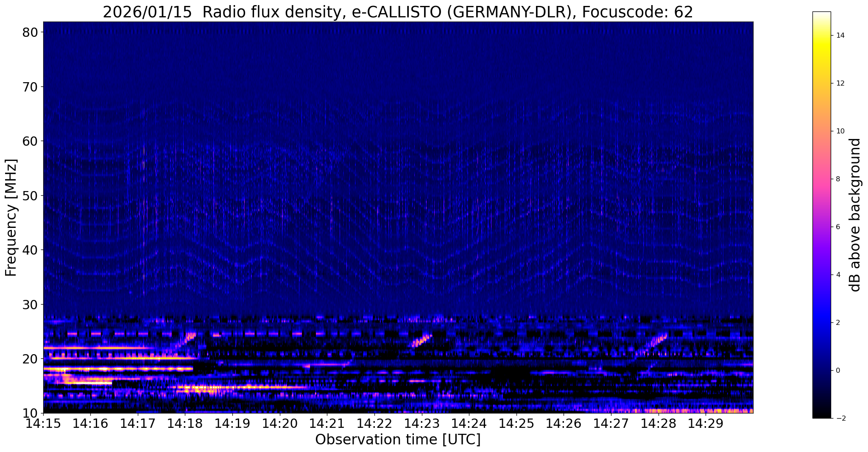This screenshot has width=868, height=452.
Task: Select the 14:29 time tick label
Action: pyautogui.click(x=706, y=423)
